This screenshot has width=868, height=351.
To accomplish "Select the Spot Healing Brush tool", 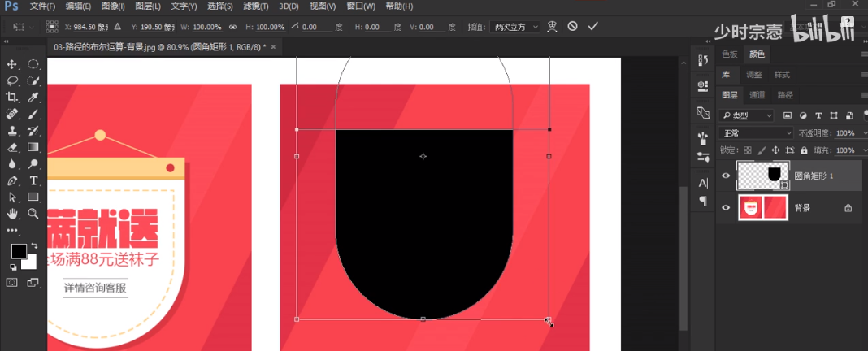I will click(x=12, y=114).
